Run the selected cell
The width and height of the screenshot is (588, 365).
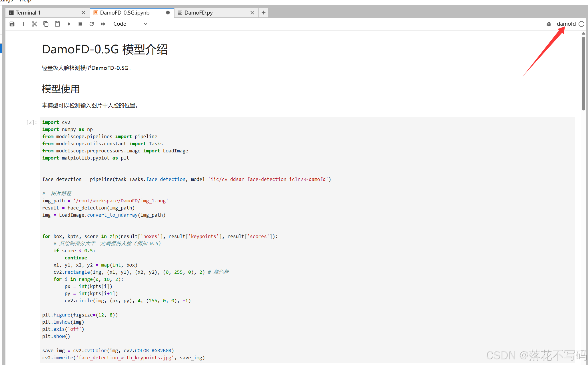click(69, 24)
